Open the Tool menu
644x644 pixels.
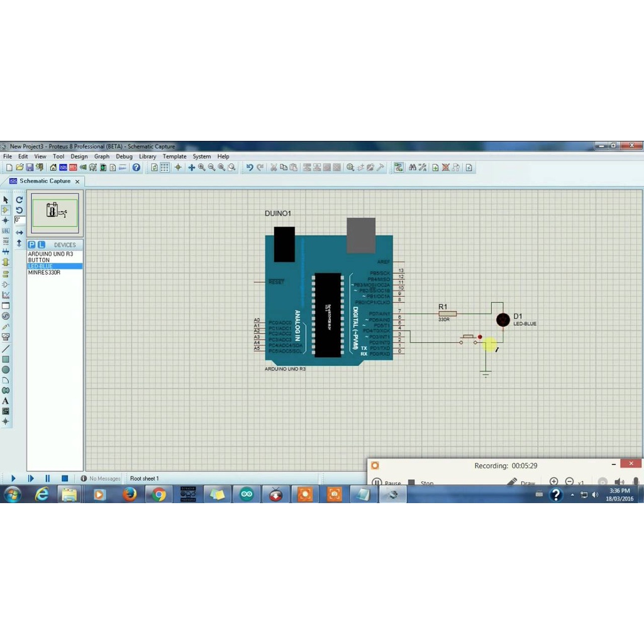(x=58, y=157)
